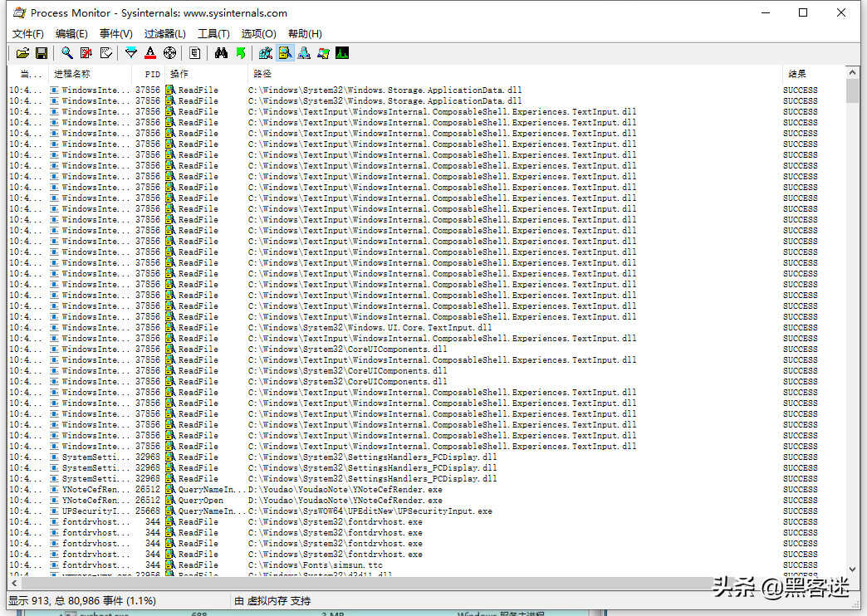This screenshot has width=867, height=616.
Task: Select the crosshair Include Process From Window icon
Action: [169, 53]
